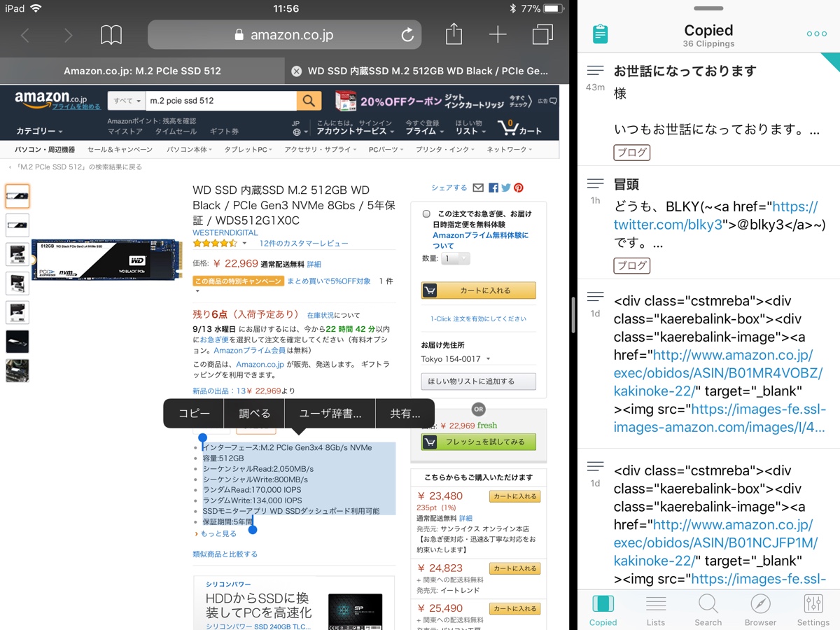The image size is (840, 630).
Task: Choose 共有 in the selection popup
Action: coord(405,414)
